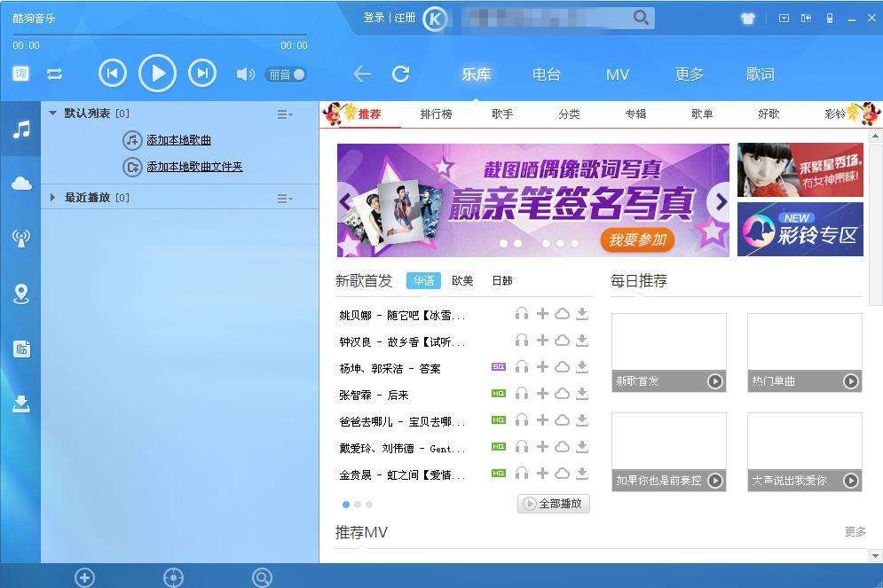Toggle the 丽音 sound enhancement switch

[x=286, y=74]
